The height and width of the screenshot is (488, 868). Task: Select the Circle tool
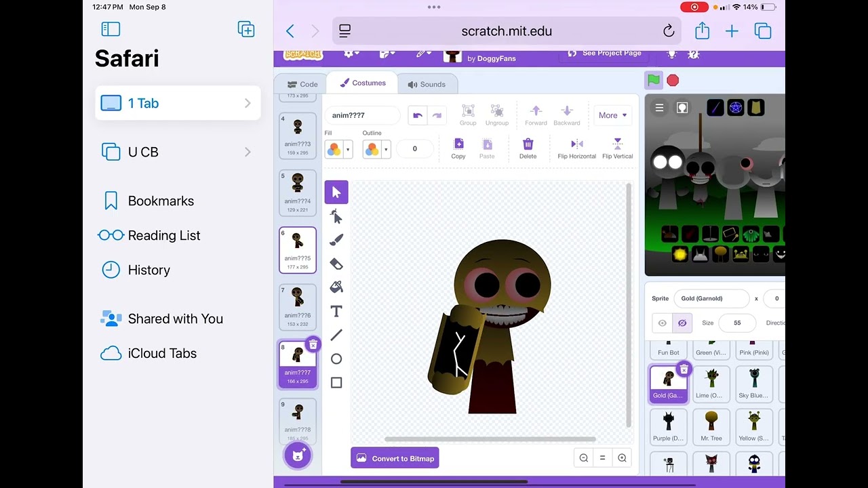click(x=336, y=359)
